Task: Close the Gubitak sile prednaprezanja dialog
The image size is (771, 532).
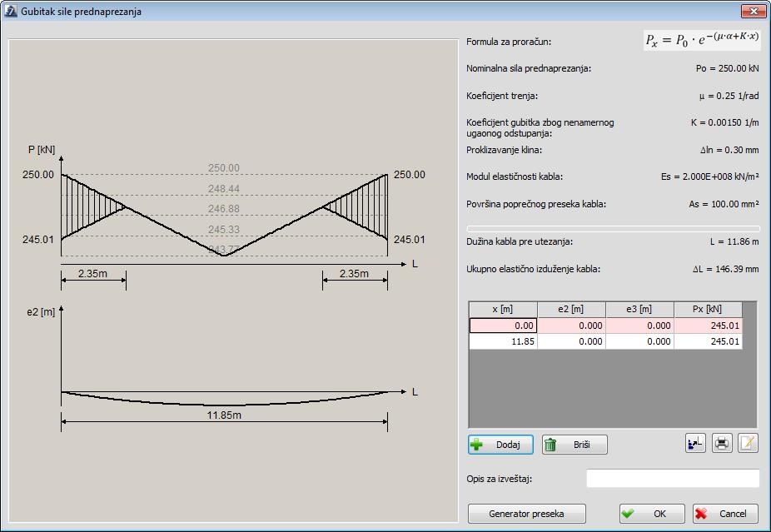Action: (x=754, y=11)
